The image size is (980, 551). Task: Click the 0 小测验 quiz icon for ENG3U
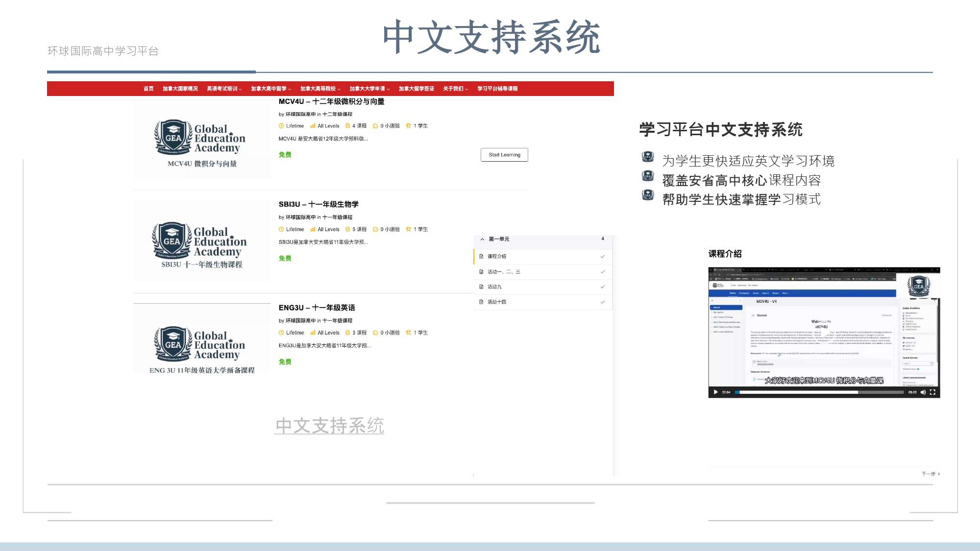375,333
